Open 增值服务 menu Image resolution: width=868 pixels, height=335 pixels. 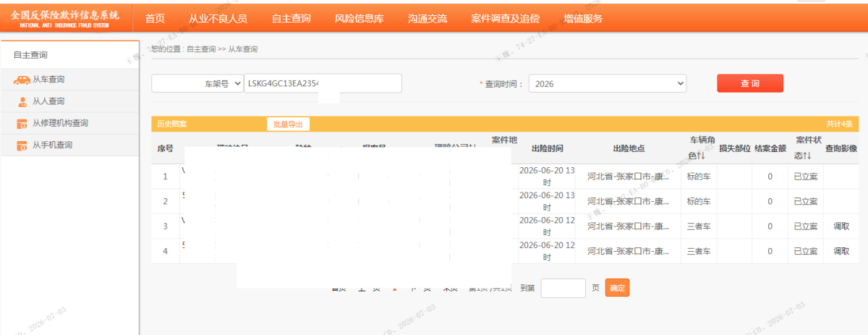point(583,19)
